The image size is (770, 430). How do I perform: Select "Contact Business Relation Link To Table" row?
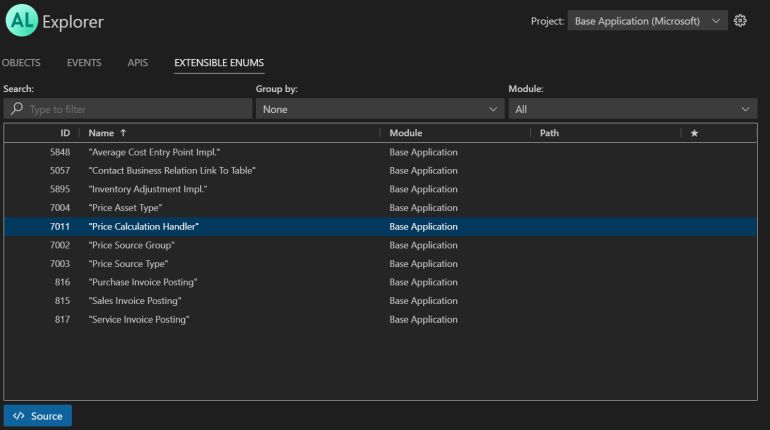[x=380, y=171]
